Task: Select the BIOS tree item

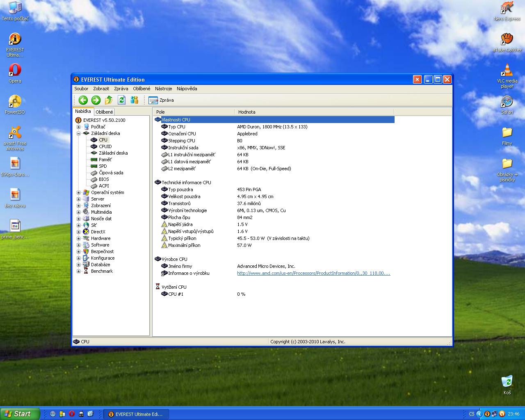Action: 104,179
